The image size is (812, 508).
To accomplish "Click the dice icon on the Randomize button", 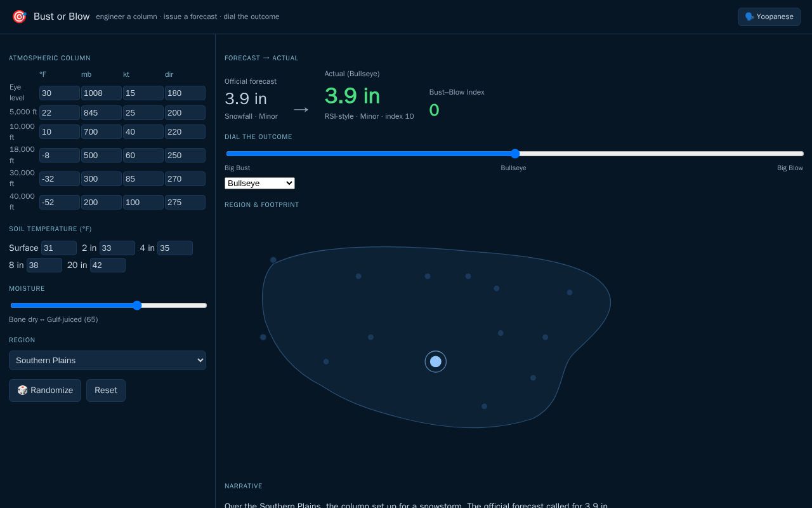I will coord(22,390).
